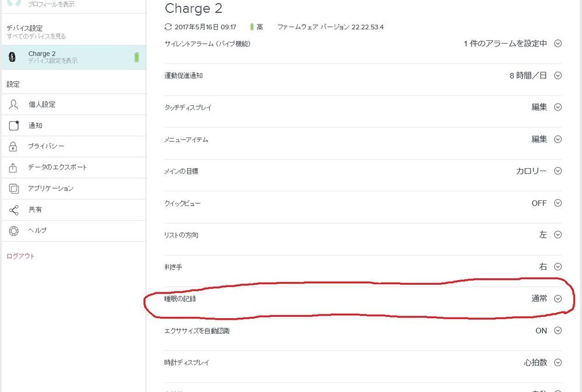Open 個人設定 in the settings menu
The height and width of the screenshot is (392, 582).
73,104
